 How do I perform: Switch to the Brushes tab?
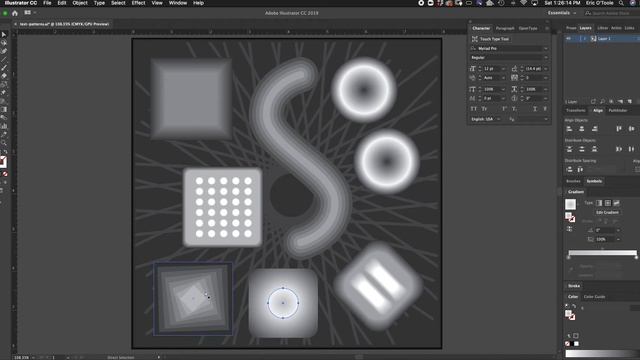[573, 181]
